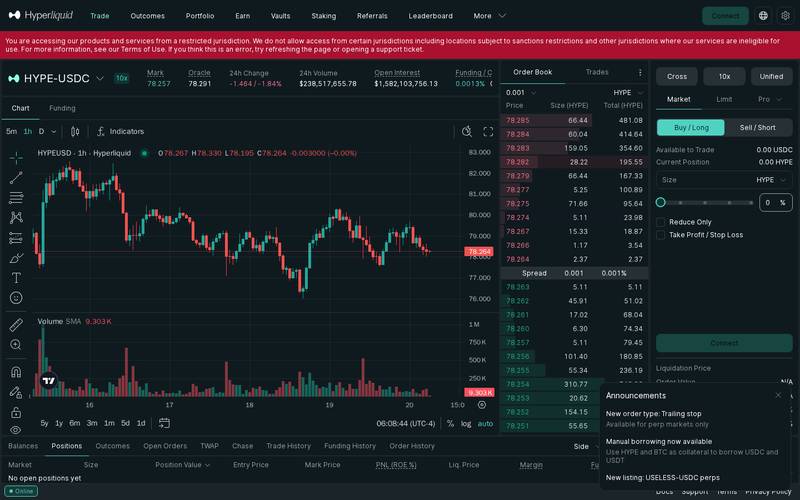Image resolution: width=800 pixels, height=500 pixels.
Task: Select the brush drawing tool
Action: (x=16, y=258)
